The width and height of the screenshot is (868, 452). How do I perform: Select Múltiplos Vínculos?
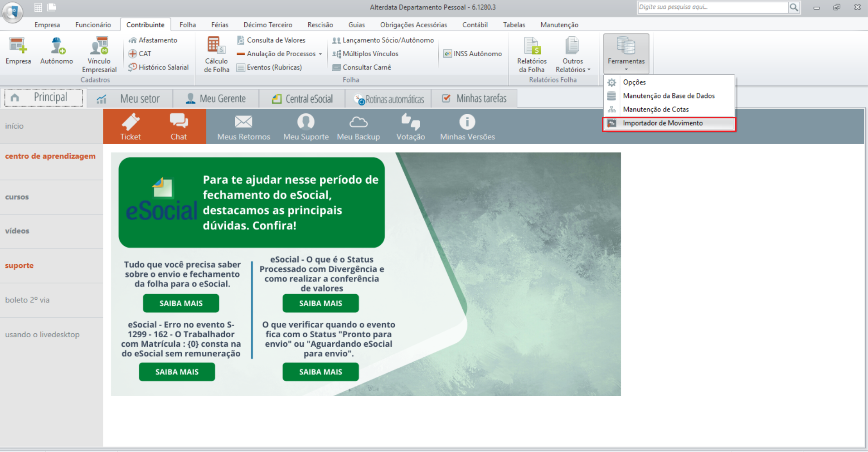tap(365, 53)
